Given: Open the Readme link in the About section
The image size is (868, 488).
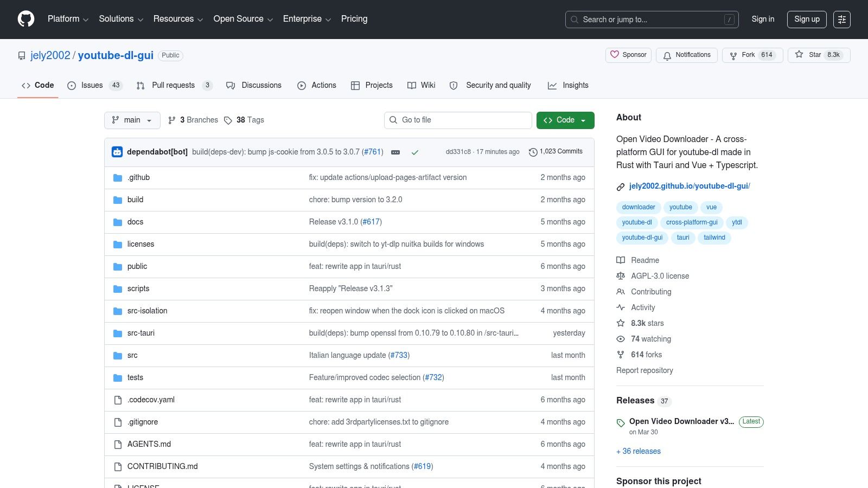Looking at the screenshot, I should 638,260.
